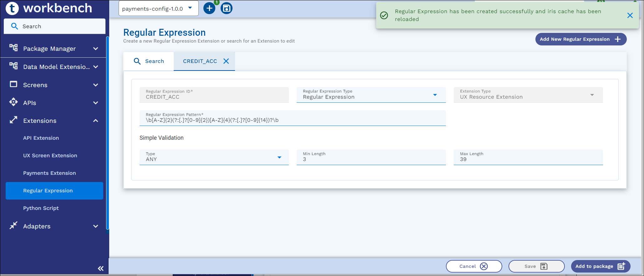Click the save disk icon in top toolbar
Image resolution: width=644 pixels, height=276 pixels.
click(x=227, y=8)
